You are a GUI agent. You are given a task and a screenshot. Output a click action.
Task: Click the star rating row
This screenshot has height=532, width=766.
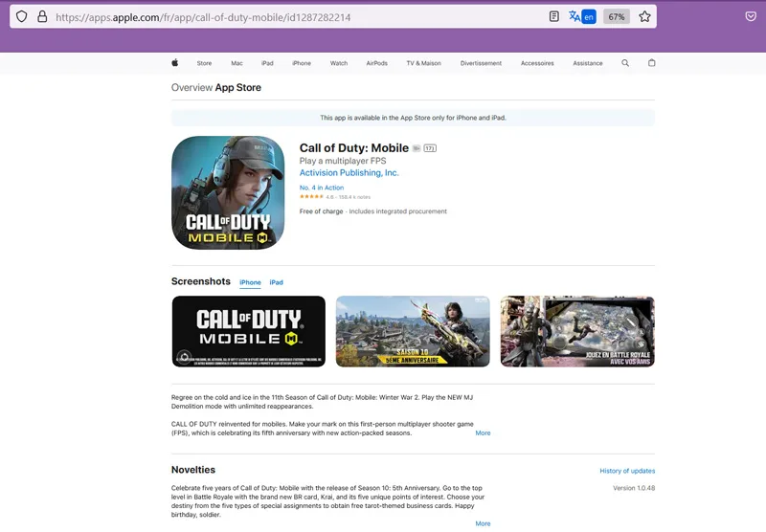pos(334,197)
